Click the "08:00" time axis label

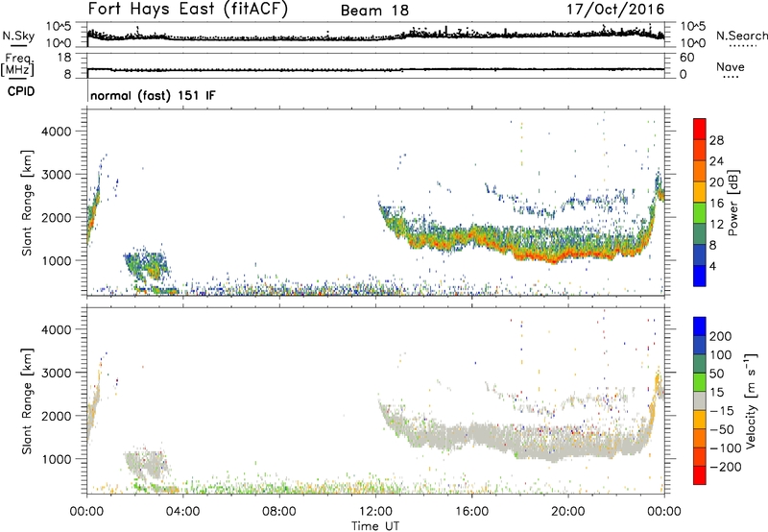279,512
